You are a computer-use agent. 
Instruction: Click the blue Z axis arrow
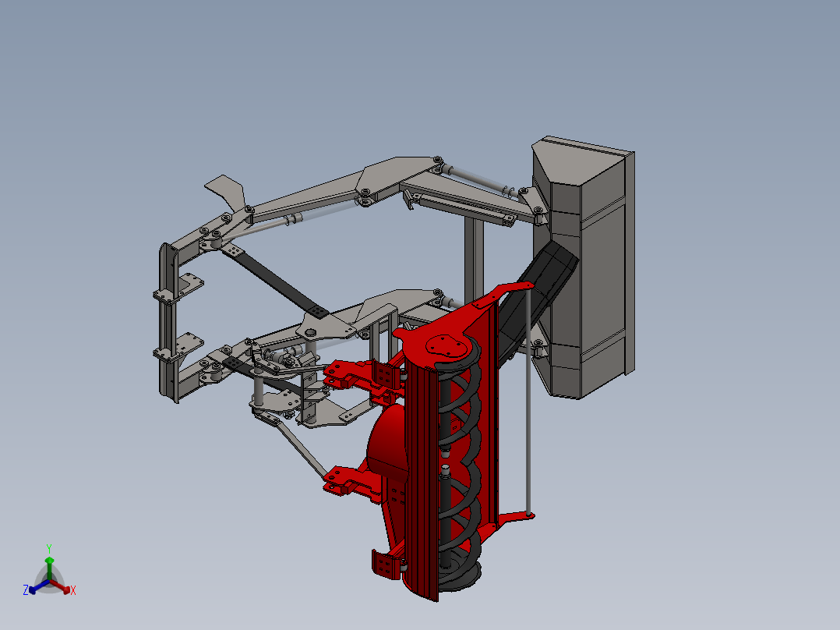pos(33,590)
